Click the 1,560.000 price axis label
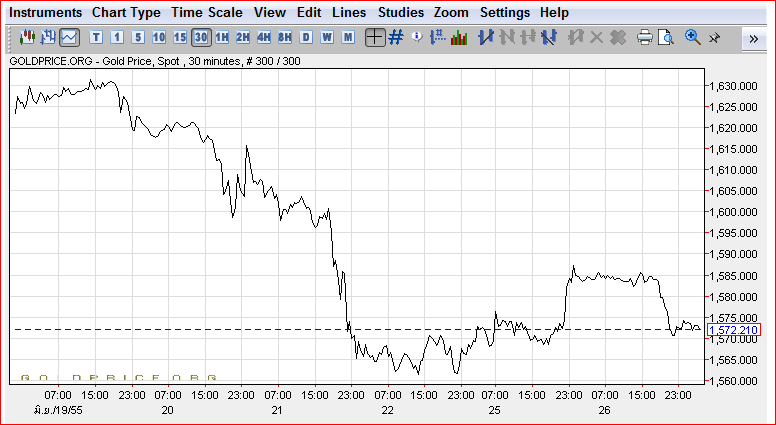Screen dimensions: 776x425 [x=733, y=381]
